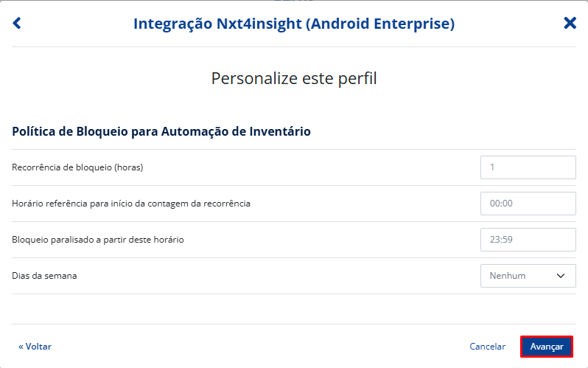The height and width of the screenshot is (368, 588).
Task: Click the back chevron arrow in header
Action: point(17,24)
